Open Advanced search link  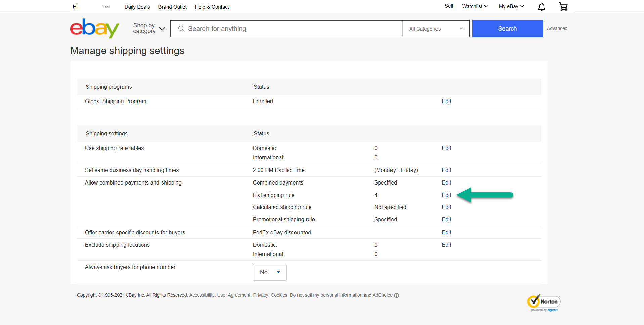[557, 28]
